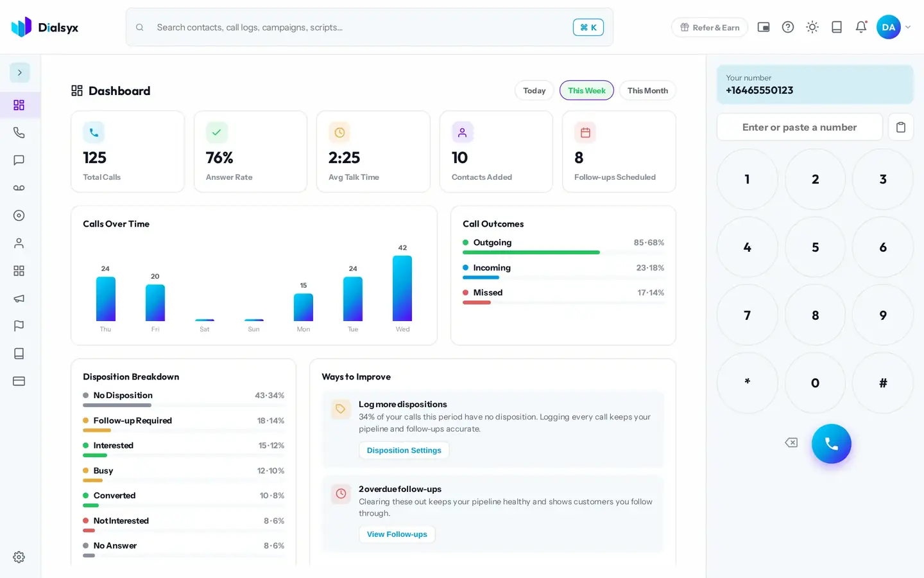Click the circle-dot recordings icon in the sidebar
This screenshot has width=924, height=578.
click(19, 215)
